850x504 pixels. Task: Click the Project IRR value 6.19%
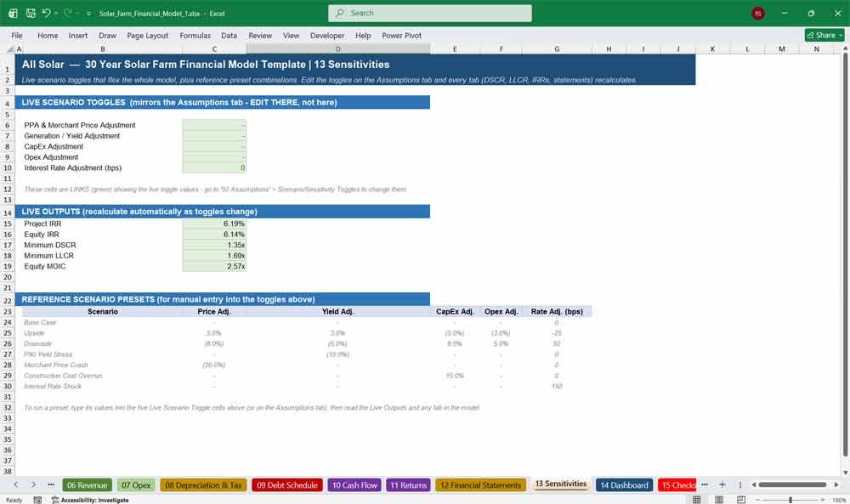click(214, 224)
